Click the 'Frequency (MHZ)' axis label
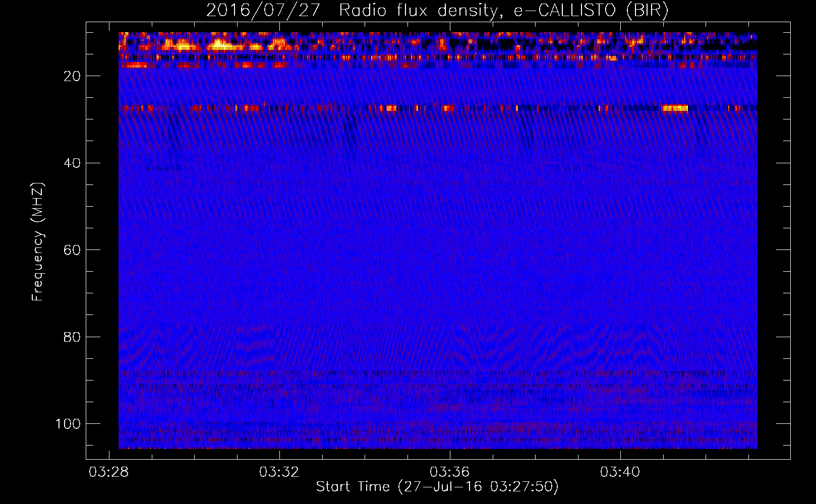This screenshot has width=816, height=504. click(38, 242)
